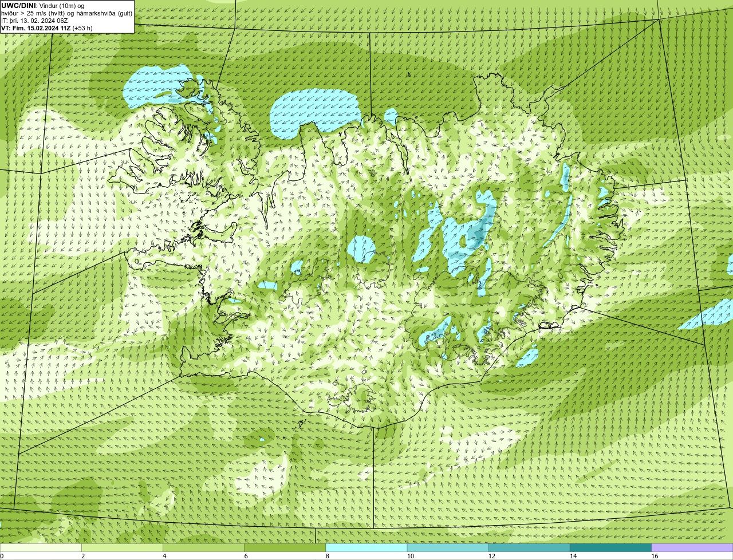733x560 pixels.
Task: Click the line 'hviður > 25 m/s (hvítt) og hámarkshviða (gult)'
Action: click(67, 13)
